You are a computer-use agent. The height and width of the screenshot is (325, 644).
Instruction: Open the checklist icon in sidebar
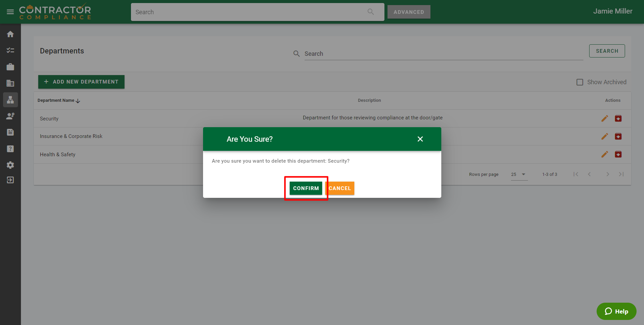(x=10, y=50)
